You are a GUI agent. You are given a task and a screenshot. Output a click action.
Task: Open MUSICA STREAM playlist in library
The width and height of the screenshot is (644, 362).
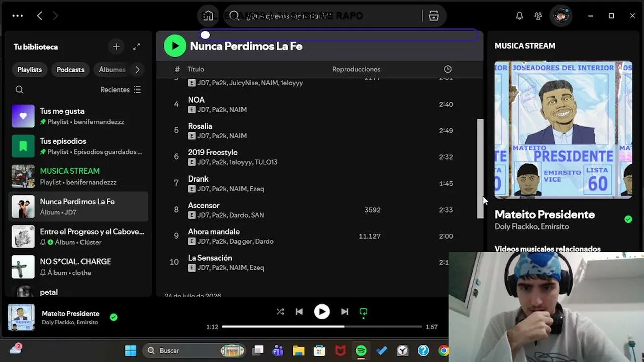(x=78, y=176)
